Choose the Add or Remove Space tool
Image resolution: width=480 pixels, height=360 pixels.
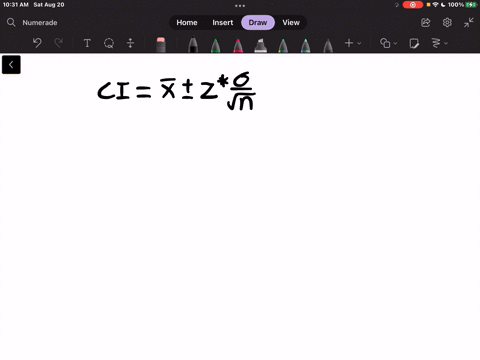[130, 43]
